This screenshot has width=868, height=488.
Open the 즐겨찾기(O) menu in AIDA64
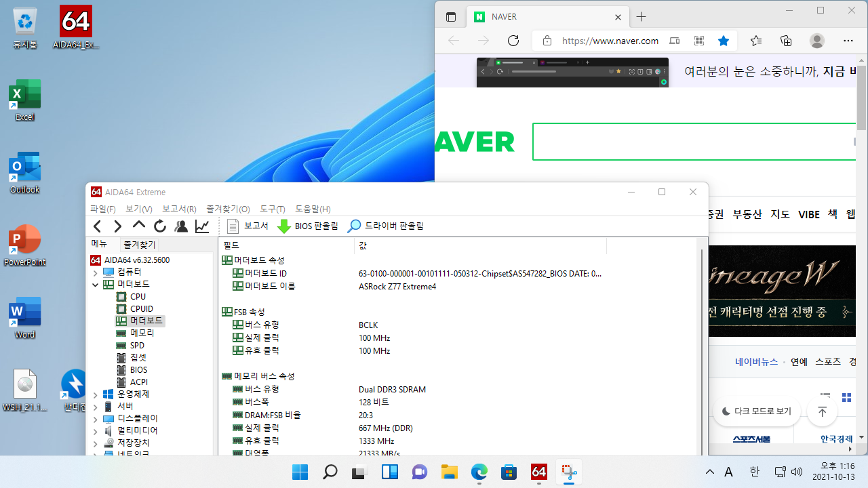click(228, 209)
